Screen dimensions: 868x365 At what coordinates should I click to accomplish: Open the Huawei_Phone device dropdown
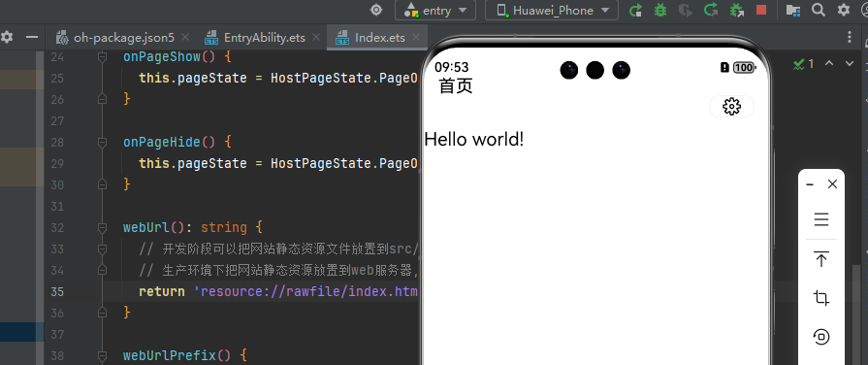click(x=553, y=10)
